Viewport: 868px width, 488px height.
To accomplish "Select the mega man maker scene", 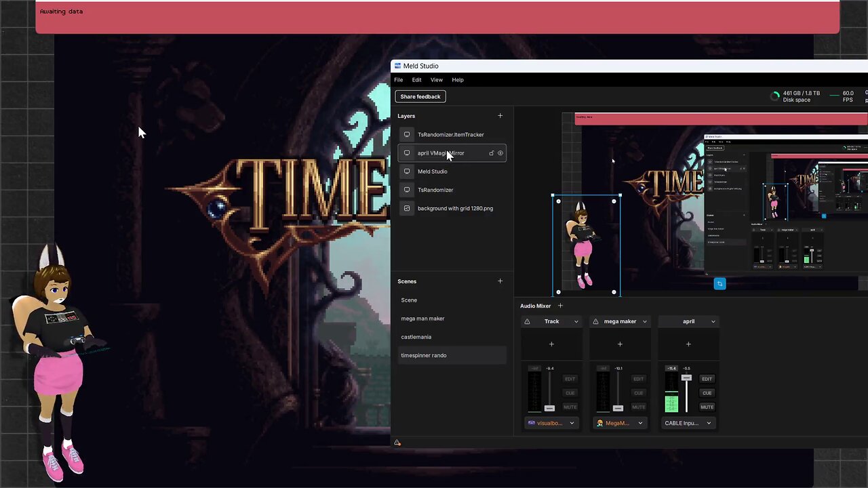I will [452, 319].
